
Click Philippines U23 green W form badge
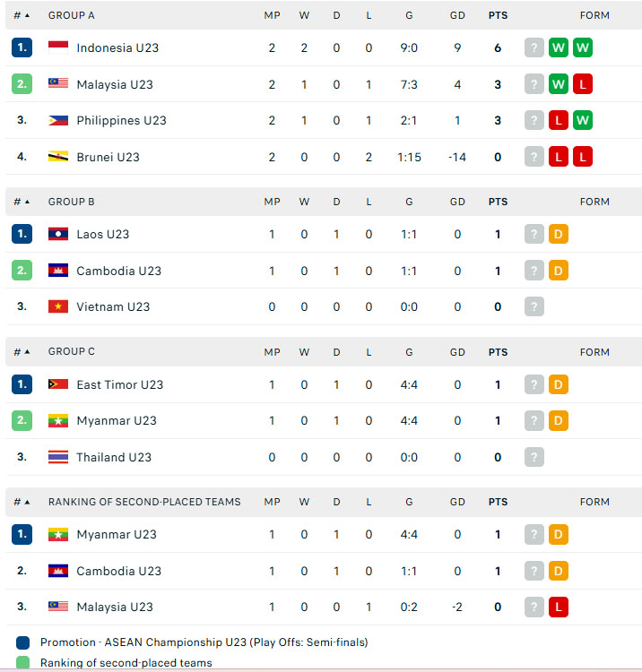(x=583, y=120)
